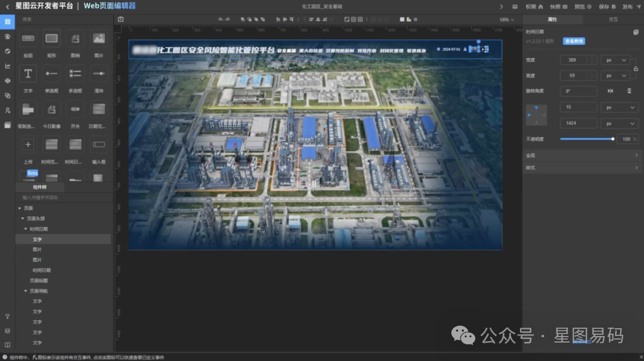Select the 时间日期 component icon
Image resolution: width=644 pixels, height=361 pixels.
pos(75,144)
